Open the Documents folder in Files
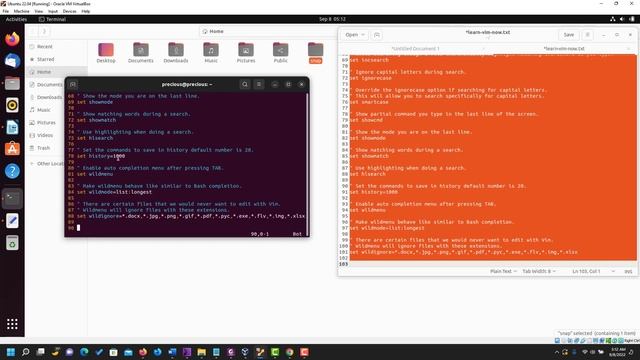The height and width of the screenshot is (360, 640). (x=141, y=53)
